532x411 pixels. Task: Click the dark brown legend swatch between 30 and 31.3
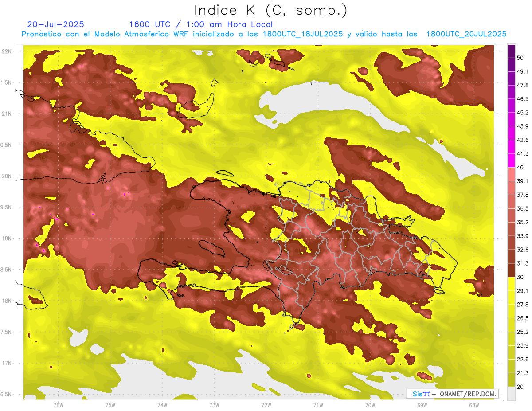tap(511, 270)
